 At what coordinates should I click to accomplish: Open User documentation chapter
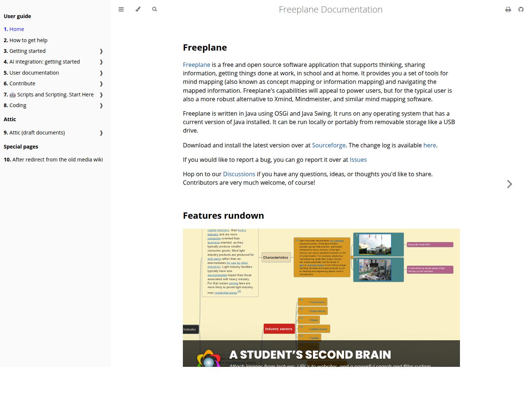point(31,73)
